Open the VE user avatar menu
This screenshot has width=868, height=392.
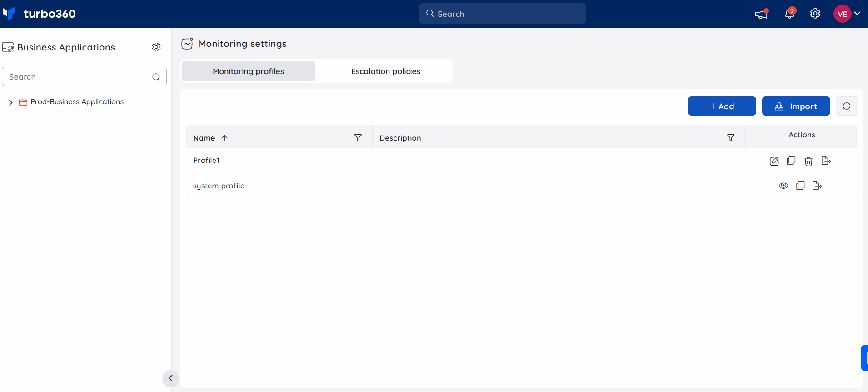pyautogui.click(x=847, y=14)
